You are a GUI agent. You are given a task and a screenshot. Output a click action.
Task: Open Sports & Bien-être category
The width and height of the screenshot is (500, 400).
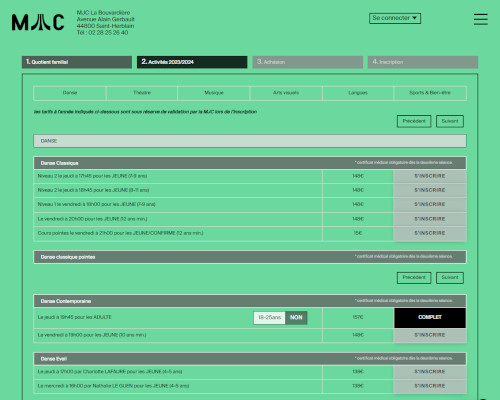tap(430, 93)
